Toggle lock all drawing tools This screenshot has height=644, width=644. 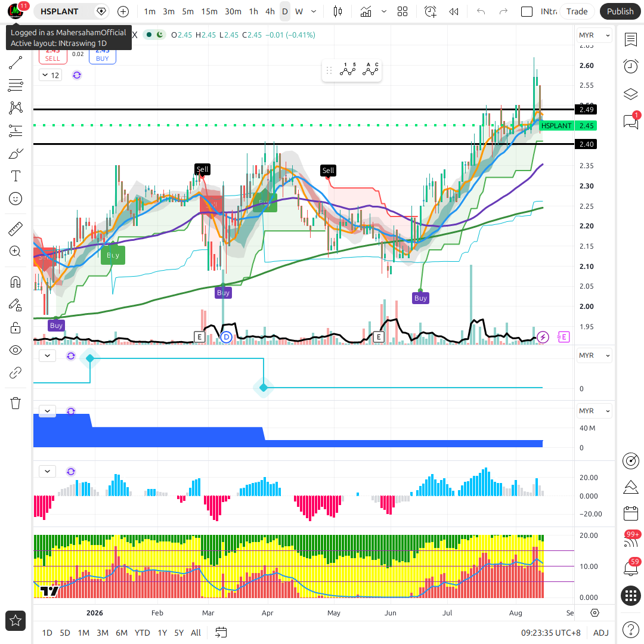[x=16, y=327]
